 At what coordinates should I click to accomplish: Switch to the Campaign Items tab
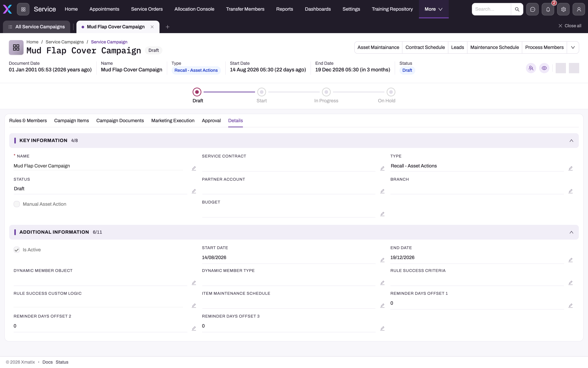(x=71, y=121)
